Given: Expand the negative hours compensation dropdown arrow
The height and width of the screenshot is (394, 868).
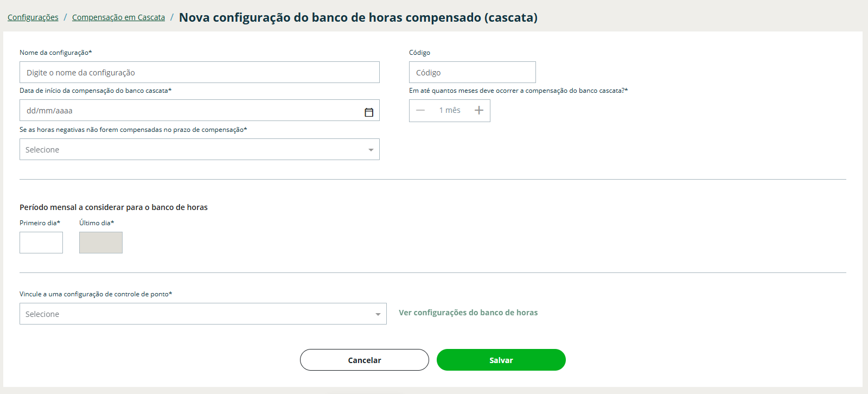Looking at the screenshot, I should pyautogui.click(x=371, y=150).
